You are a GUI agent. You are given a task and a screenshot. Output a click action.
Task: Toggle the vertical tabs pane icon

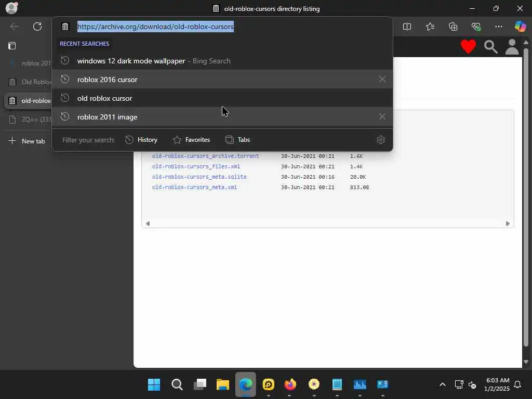click(12, 46)
